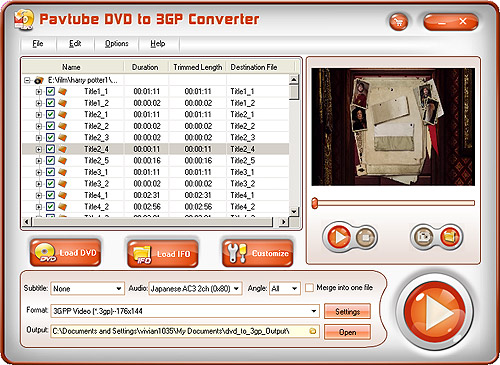This screenshot has height=365, width=500.
Task: Expand the Title3_1 tree node
Action: [39, 172]
